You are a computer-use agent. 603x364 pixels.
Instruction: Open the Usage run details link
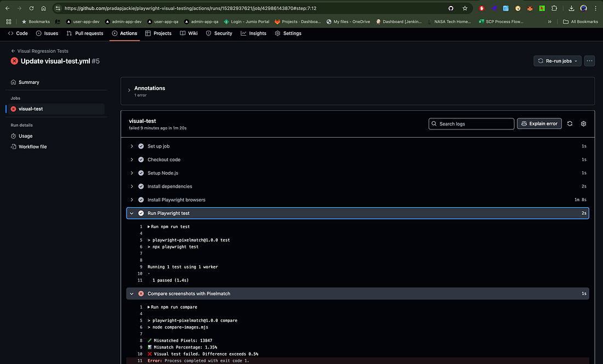(25, 136)
